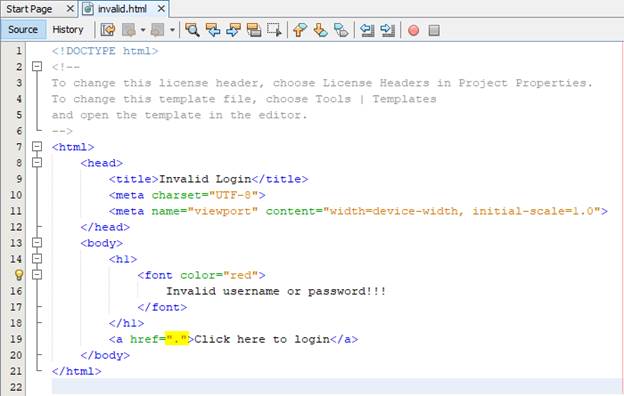The width and height of the screenshot is (624, 396).
Task: Click the highlighted href value "."
Action: pyautogui.click(x=177, y=339)
